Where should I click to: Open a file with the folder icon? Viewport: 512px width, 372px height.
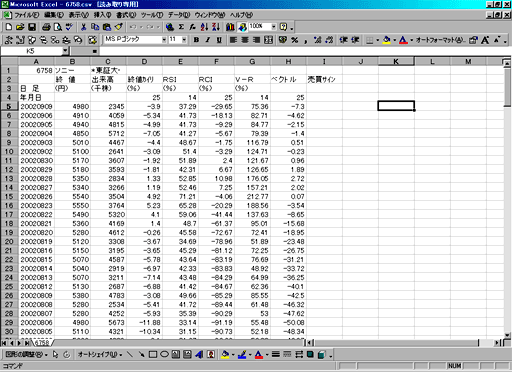coord(20,27)
